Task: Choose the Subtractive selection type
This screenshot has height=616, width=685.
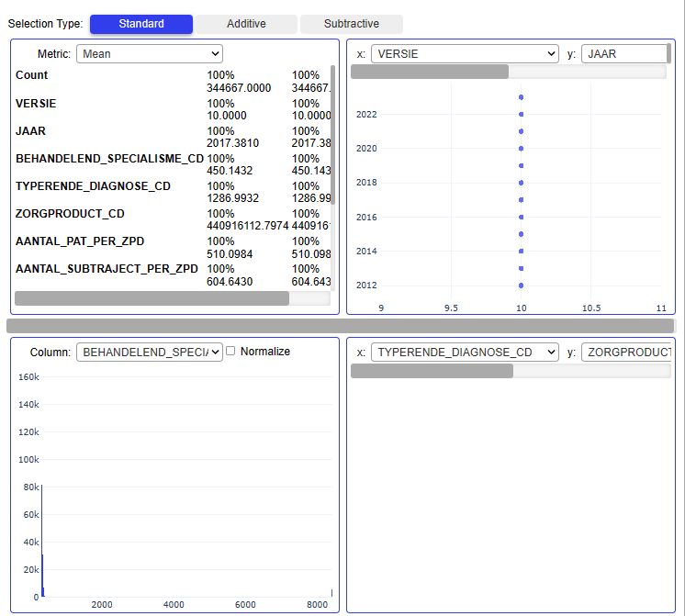Action: [352, 24]
